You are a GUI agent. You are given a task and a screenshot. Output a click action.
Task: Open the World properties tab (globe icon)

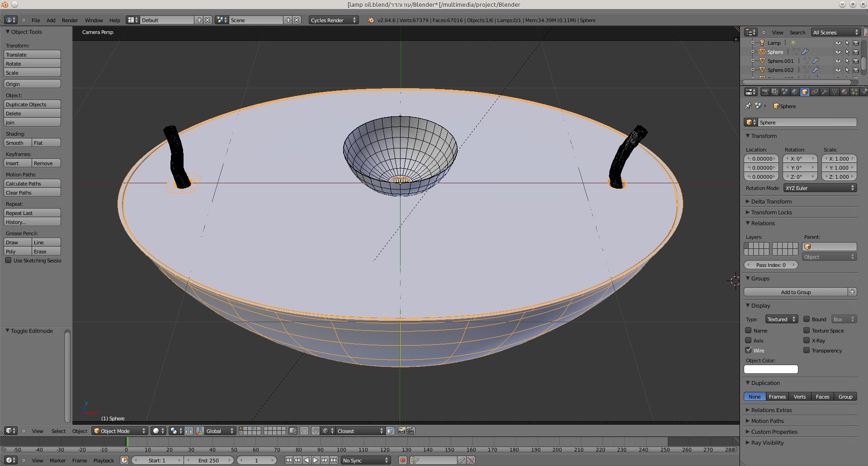click(795, 92)
